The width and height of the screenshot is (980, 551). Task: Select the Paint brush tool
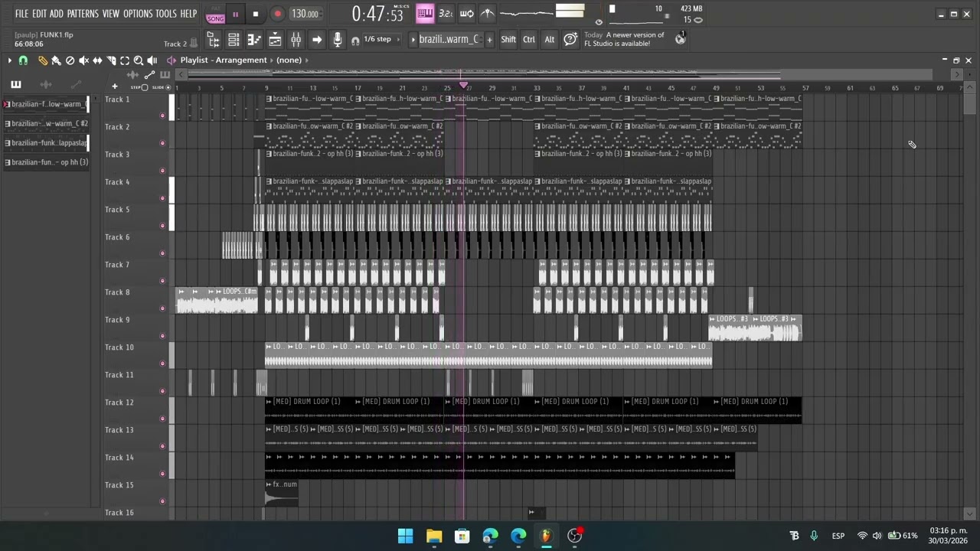56,60
